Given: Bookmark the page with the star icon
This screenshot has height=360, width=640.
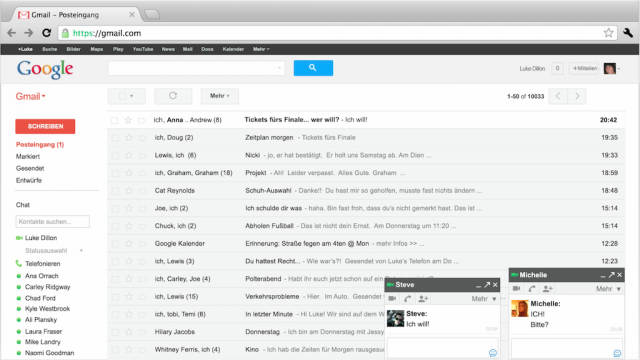Looking at the screenshot, I should pos(609,33).
